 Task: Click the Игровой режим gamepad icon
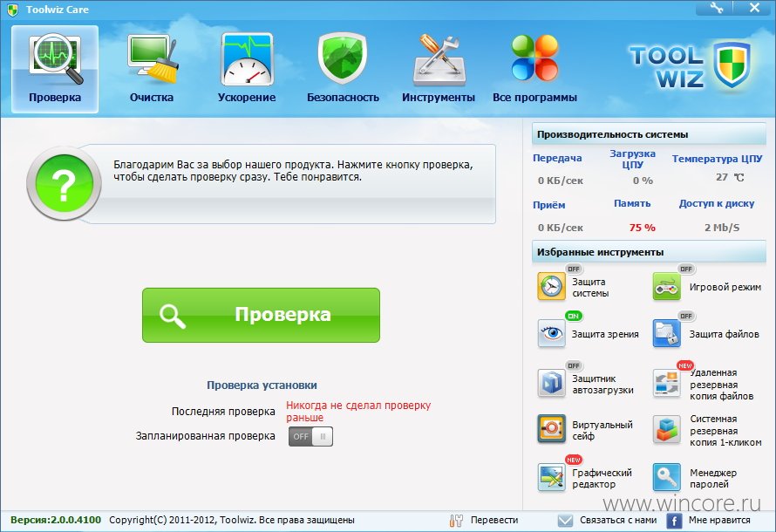click(667, 286)
